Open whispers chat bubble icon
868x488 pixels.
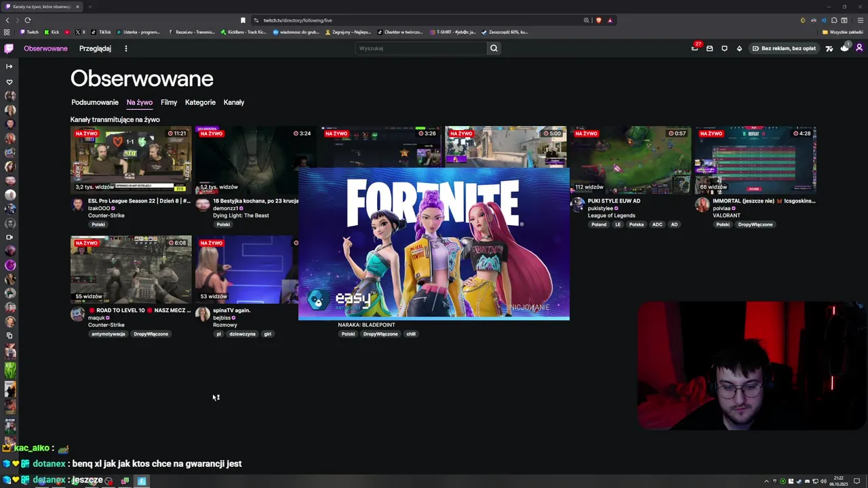coord(724,48)
